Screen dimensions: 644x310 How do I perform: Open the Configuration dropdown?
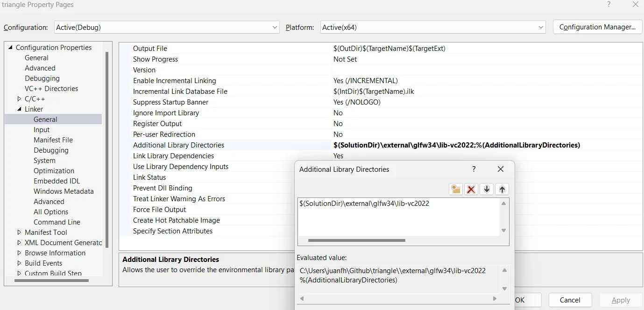275,27
